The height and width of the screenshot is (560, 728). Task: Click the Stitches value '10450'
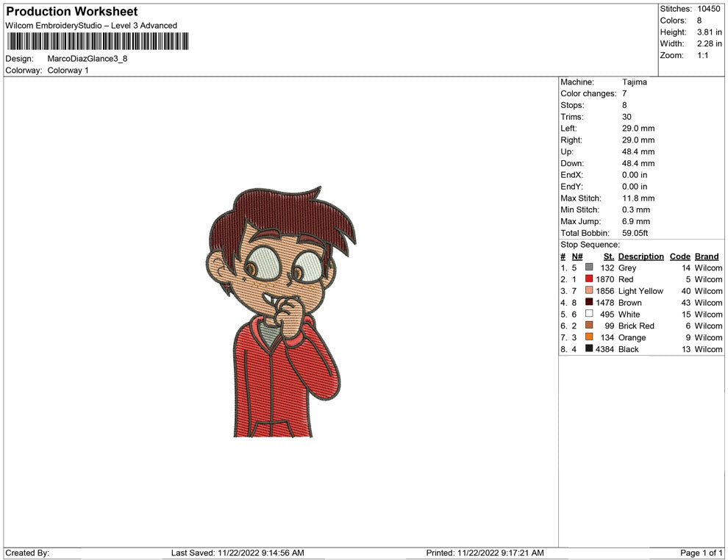click(708, 9)
